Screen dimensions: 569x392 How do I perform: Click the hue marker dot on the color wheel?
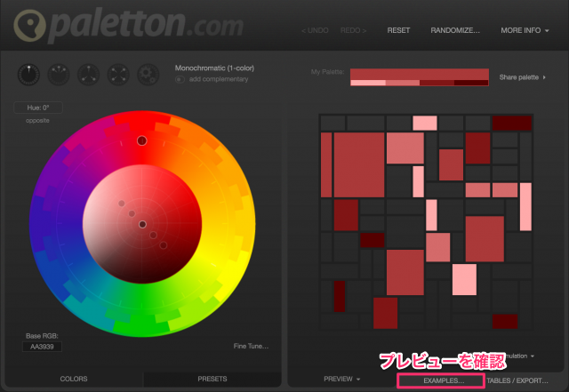coord(142,140)
